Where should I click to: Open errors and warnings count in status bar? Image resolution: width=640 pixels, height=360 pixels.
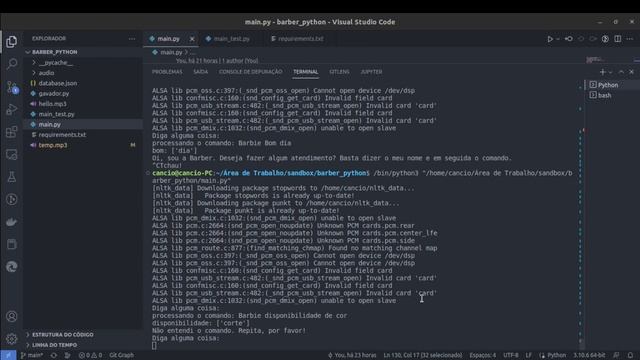click(x=90, y=355)
